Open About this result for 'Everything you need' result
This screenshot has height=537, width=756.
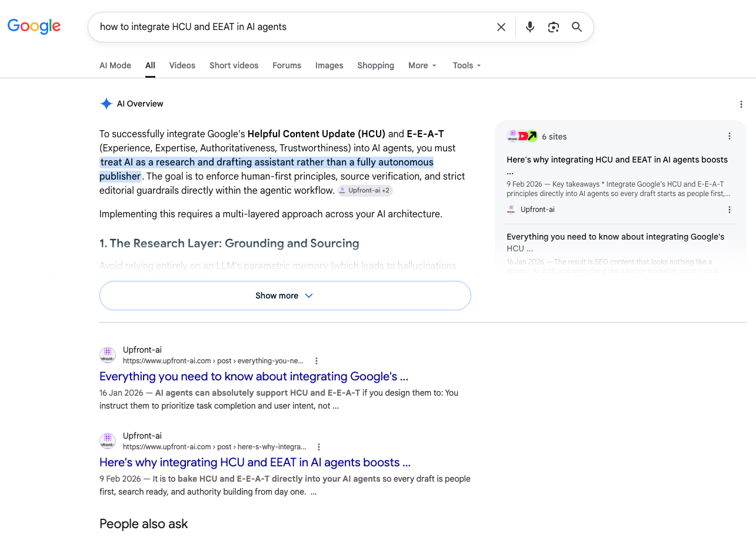pyautogui.click(x=317, y=361)
